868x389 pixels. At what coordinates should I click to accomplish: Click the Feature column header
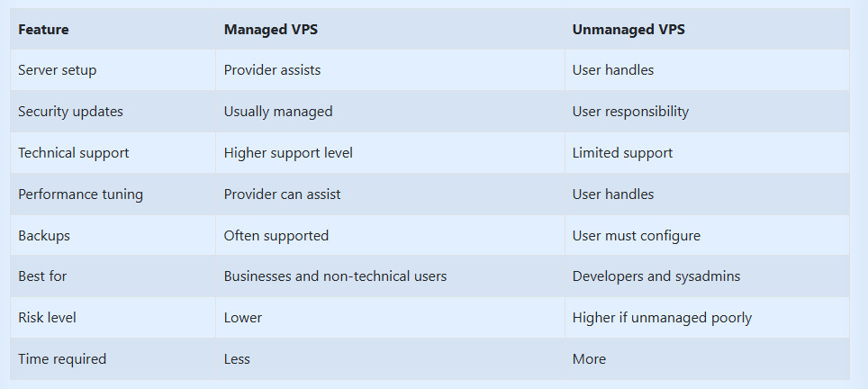43,30
